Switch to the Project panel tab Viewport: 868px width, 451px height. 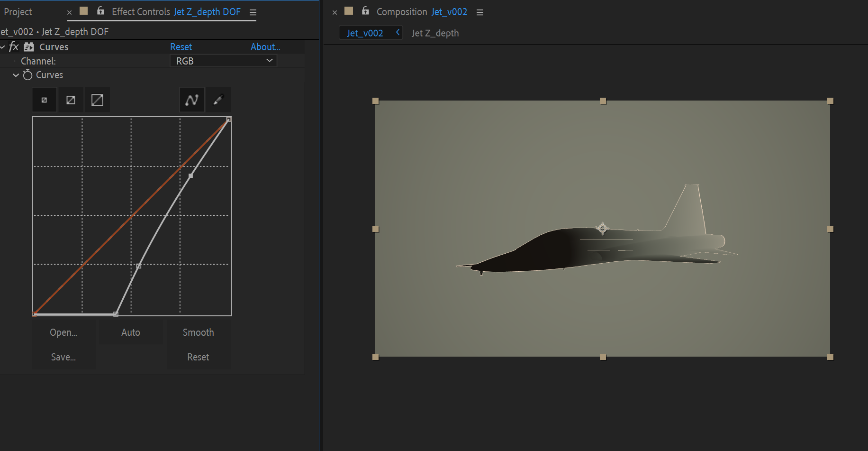click(18, 12)
